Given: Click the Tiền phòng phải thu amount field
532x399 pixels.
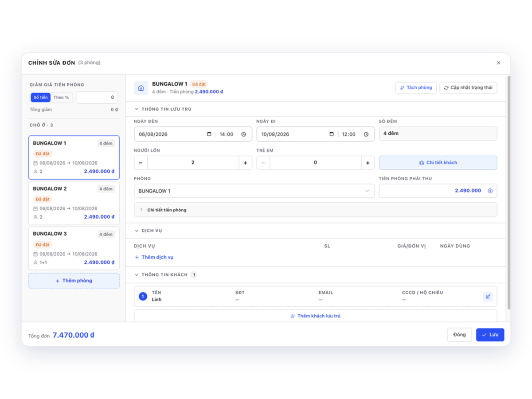Looking at the screenshot, I should pos(438,191).
